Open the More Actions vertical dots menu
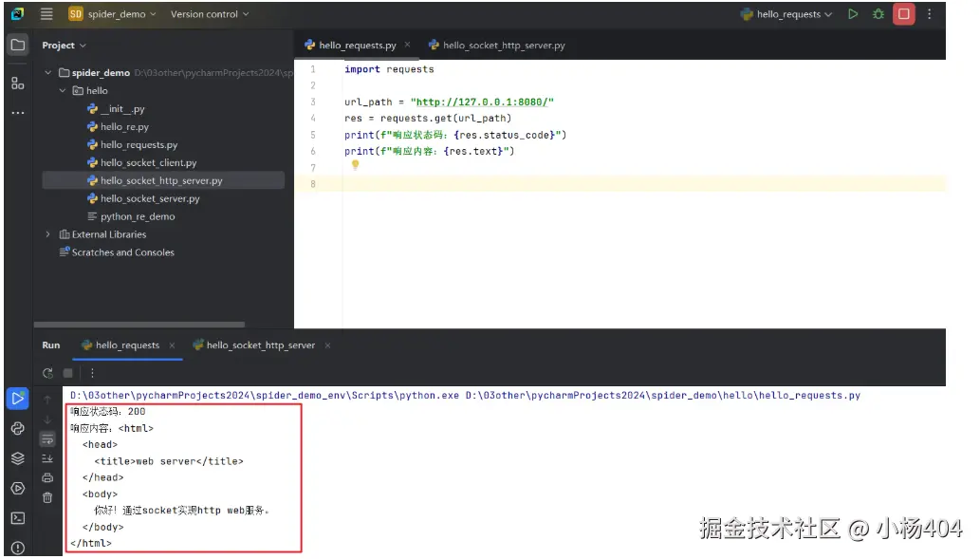 [x=930, y=13]
